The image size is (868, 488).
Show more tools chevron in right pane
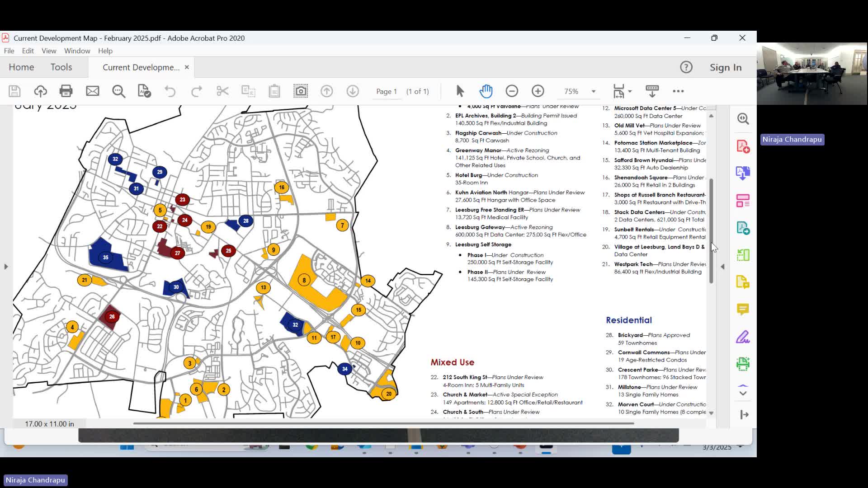[x=743, y=394]
